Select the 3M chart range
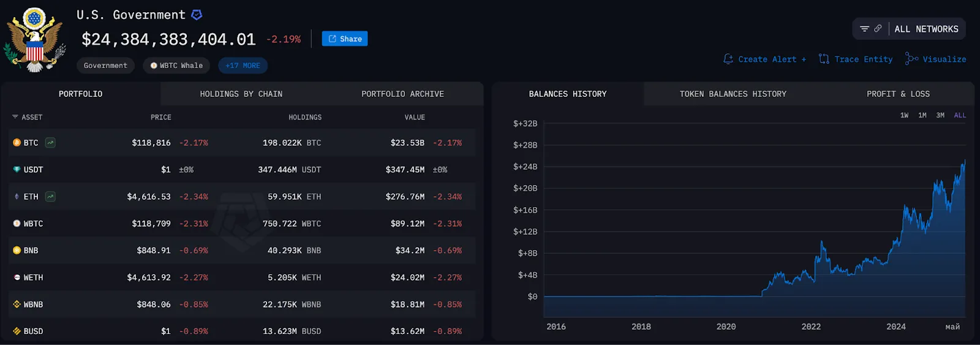This screenshot has width=980, height=345. (x=940, y=115)
